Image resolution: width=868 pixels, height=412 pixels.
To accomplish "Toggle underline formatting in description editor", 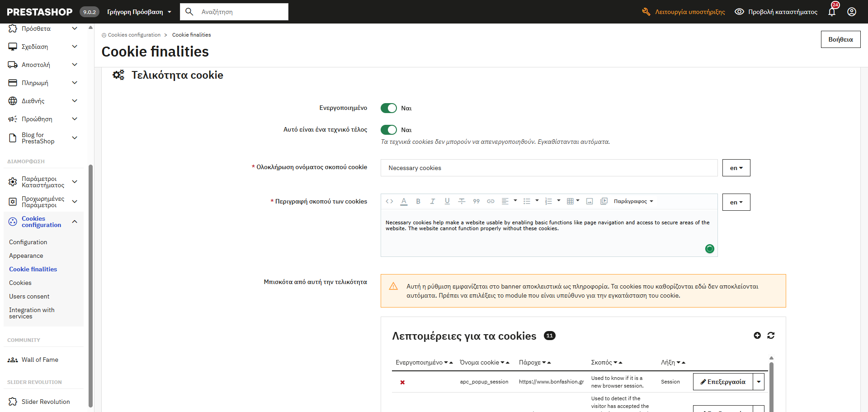I will [447, 201].
